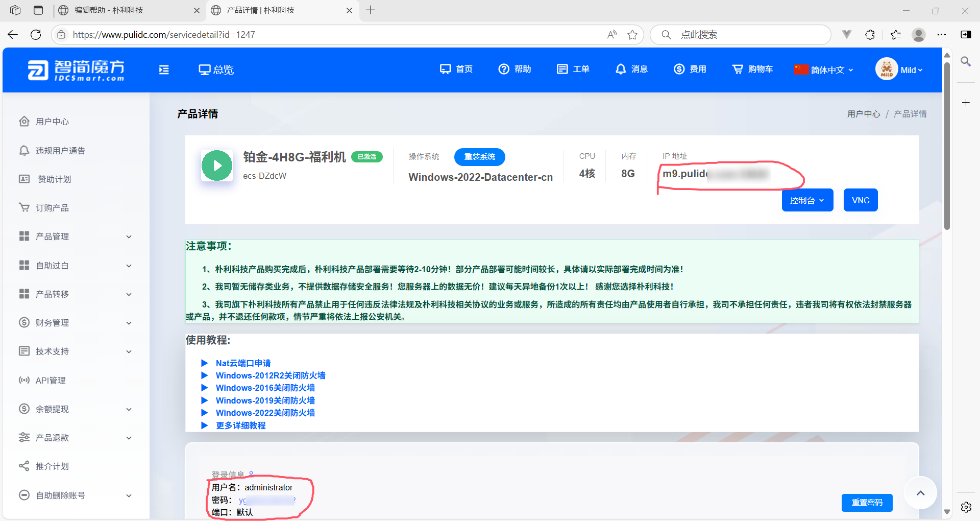Go back in the browser
980x521 pixels.
point(13,35)
